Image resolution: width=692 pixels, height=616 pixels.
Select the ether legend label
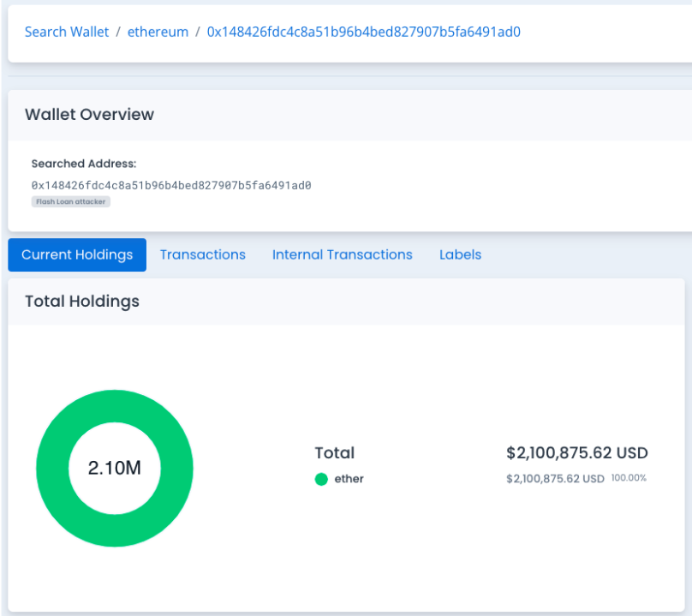tap(349, 479)
